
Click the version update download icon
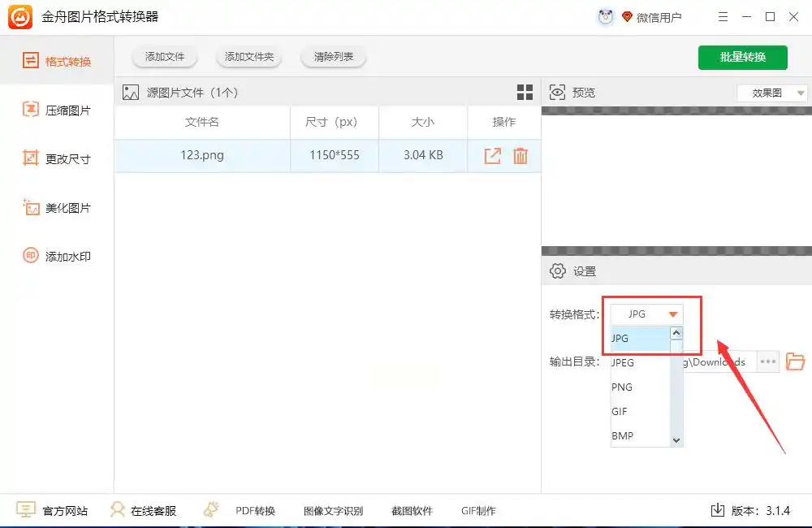click(x=717, y=510)
